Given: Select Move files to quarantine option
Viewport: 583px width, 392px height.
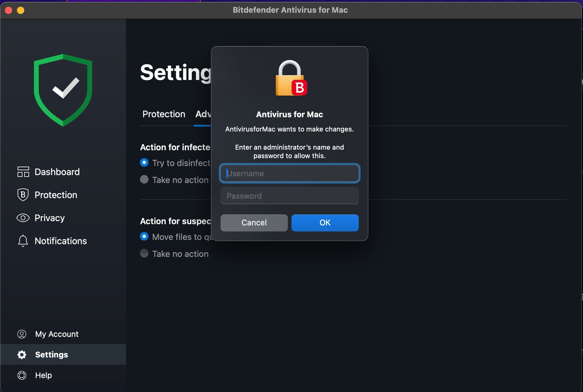Looking at the screenshot, I should point(144,237).
